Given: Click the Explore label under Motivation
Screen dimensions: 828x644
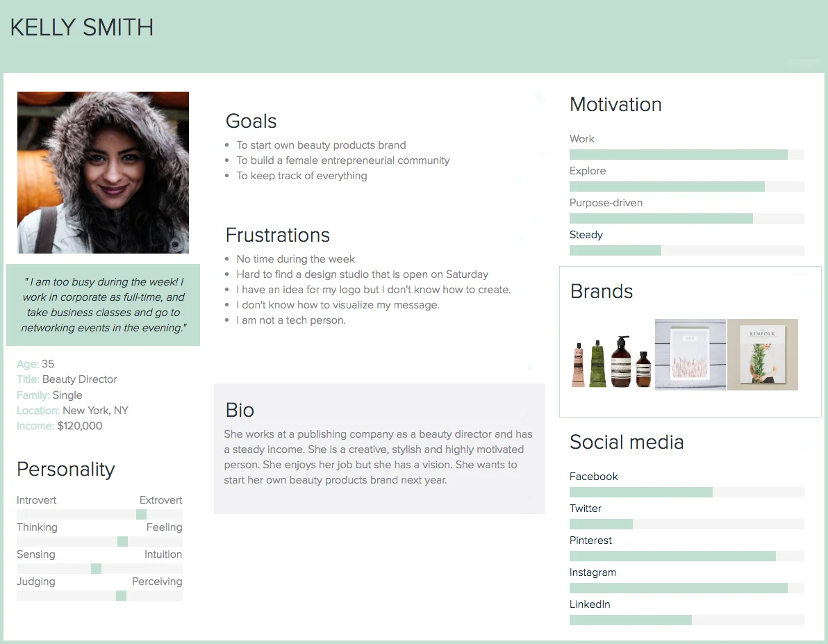Looking at the screenshot, I should (587, 171).
